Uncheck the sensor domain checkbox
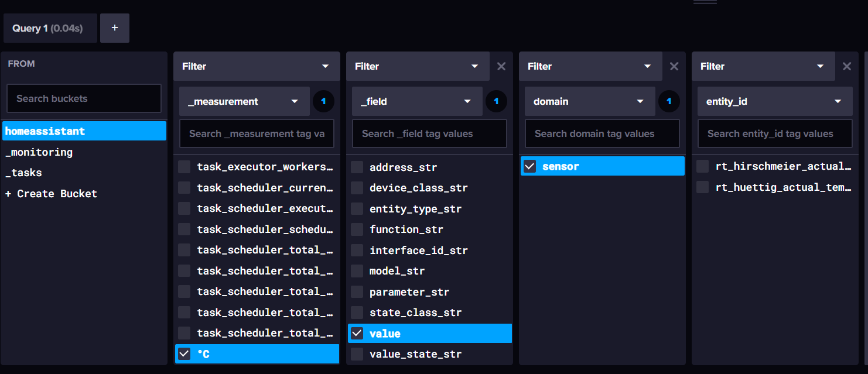Screen dimensions: 868x374 point(530,166)
